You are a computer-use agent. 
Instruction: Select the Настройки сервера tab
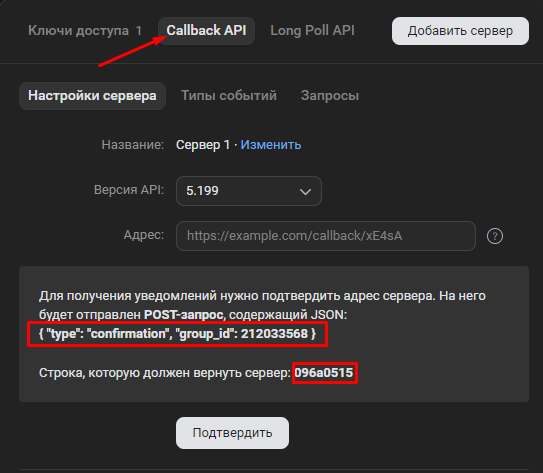coord(92,96)
